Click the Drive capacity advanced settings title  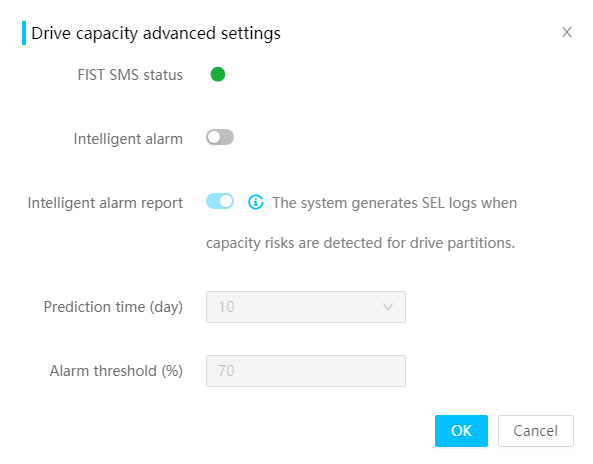pos(156,33)
